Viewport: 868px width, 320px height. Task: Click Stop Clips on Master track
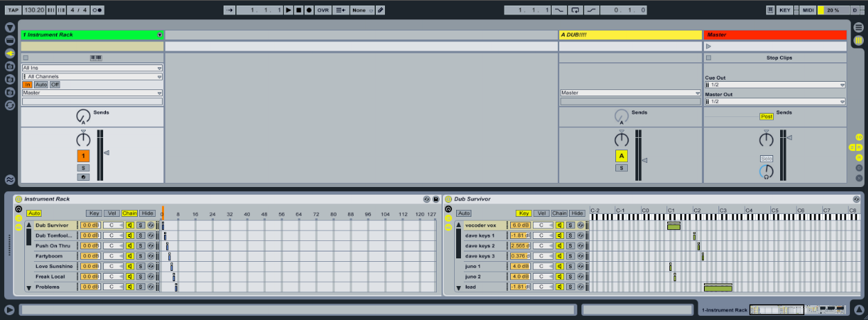click(x=779, y=58)
